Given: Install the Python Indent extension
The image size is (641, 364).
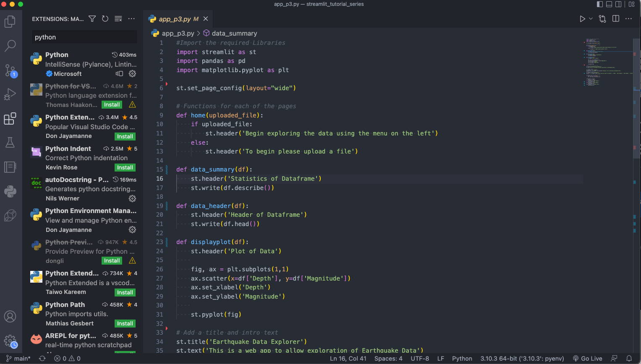Looking at the screenshot, I should pos(125,167).
